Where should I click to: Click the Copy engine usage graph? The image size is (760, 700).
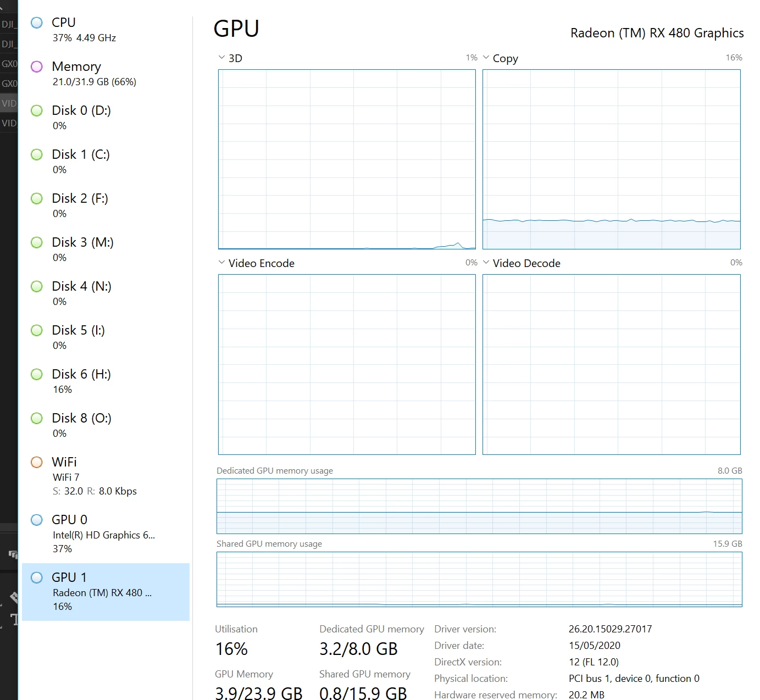coord(612,159)
